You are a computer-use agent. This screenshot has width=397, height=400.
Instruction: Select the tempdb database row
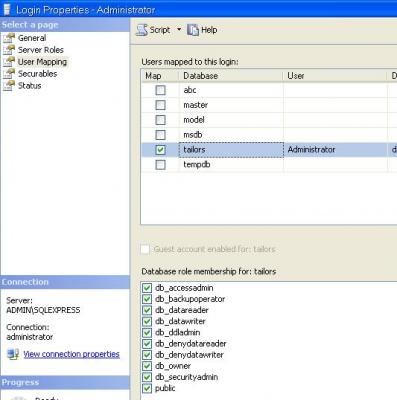coord(269,165)
